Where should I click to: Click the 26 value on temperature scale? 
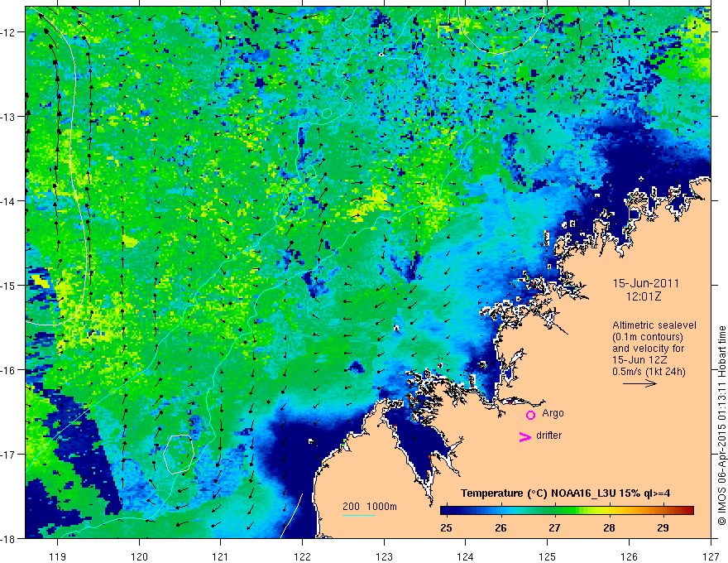pyautogui.click(x=500, y=527)
